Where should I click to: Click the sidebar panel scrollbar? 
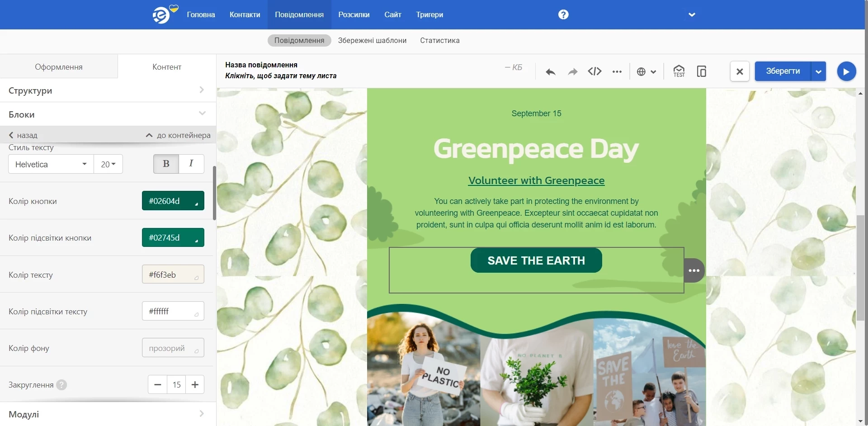pyautogui.click(x=214, y=193)
